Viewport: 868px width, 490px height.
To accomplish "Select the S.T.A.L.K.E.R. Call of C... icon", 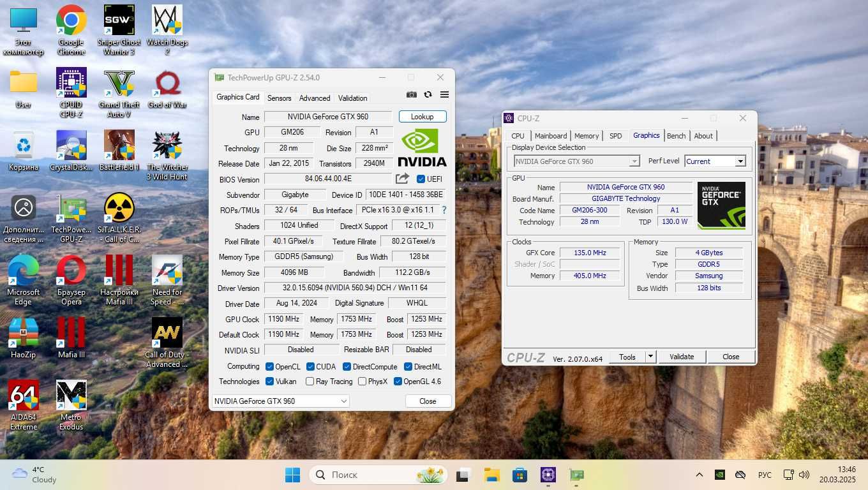I will (119, 218).
